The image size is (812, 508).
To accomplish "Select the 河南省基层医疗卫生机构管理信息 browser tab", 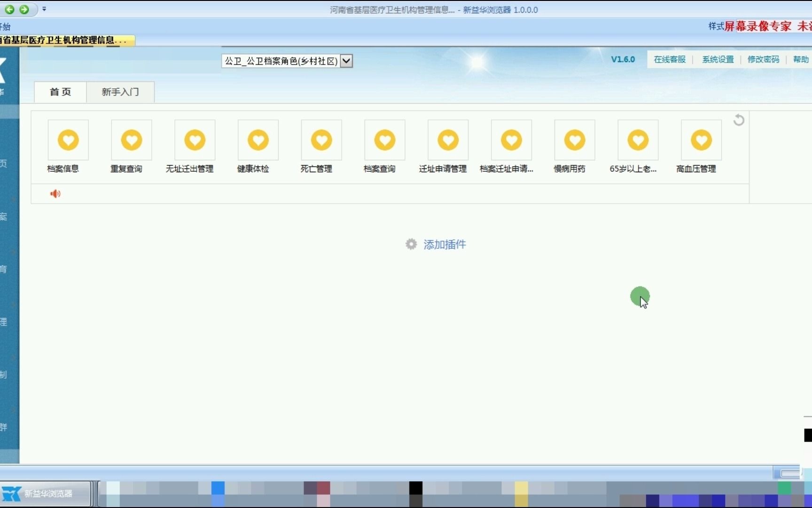I will 67,40.
